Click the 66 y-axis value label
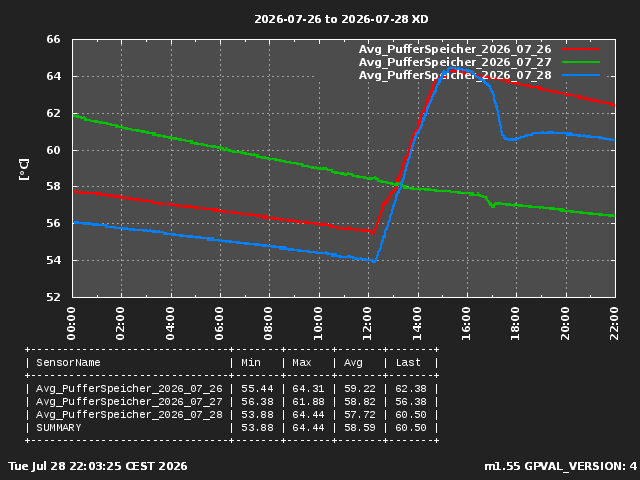This screenshot has width=640, height=480. (x=53, y=40)
